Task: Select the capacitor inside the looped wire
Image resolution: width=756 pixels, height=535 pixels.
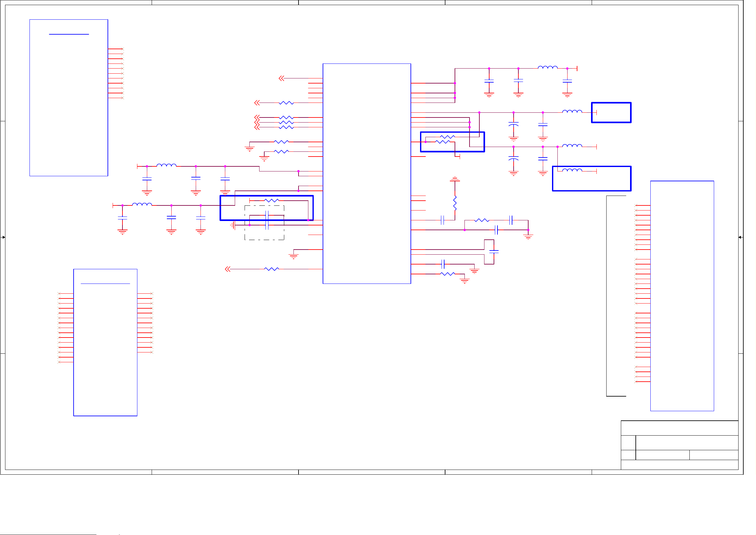Action: (494, 251)
